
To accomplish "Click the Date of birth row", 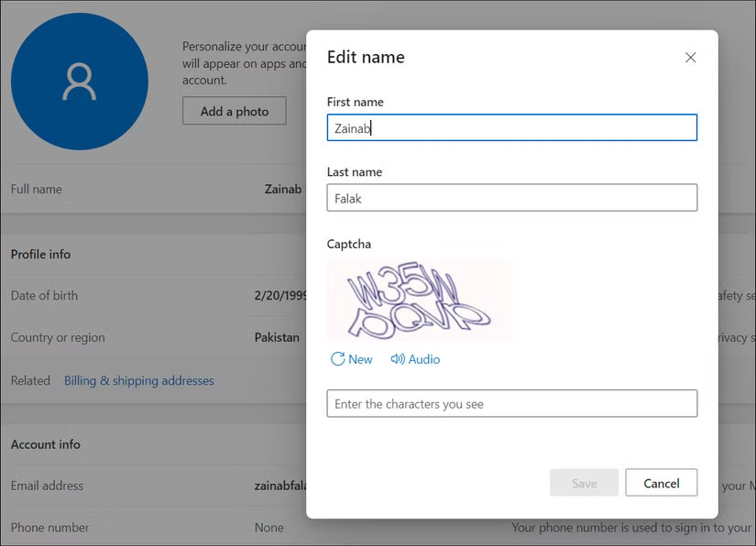I will click(44, 295).
